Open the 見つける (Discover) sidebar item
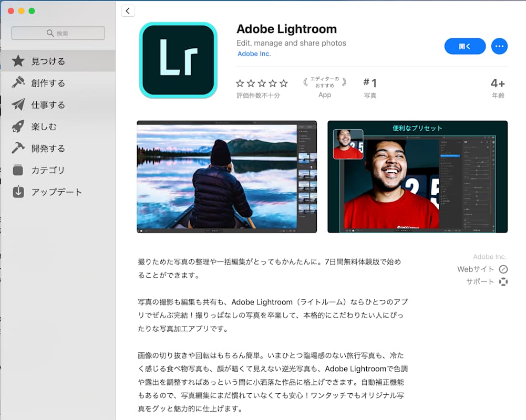Screen dimensions: 526x420 pyautogui.click(x=58, y=61)
